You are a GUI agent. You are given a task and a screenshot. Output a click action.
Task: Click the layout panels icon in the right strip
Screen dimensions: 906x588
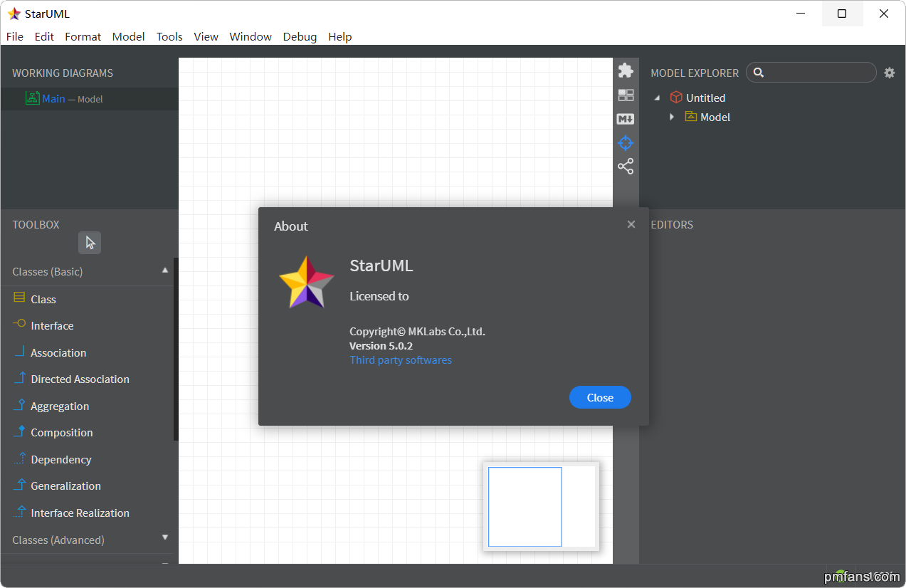626,95
